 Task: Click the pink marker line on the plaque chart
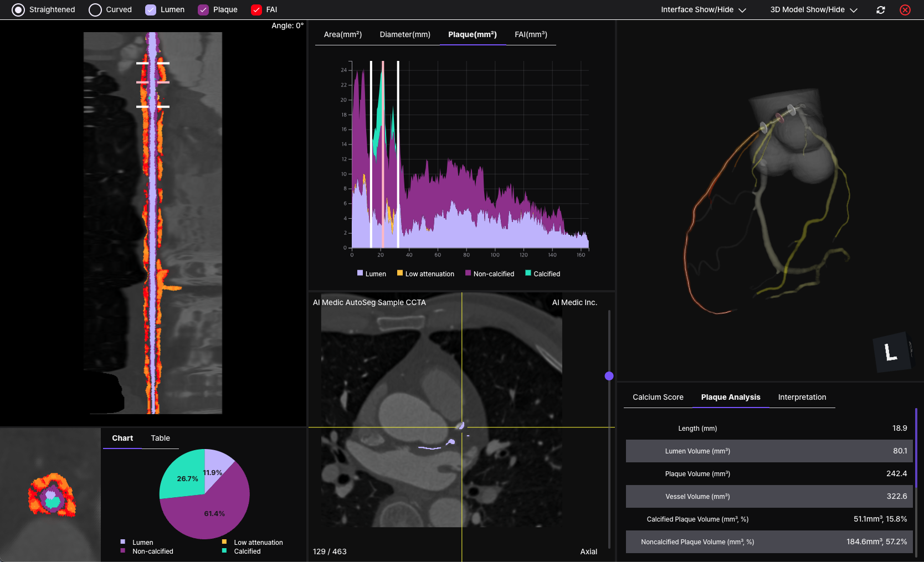pyautogui.click(x=383, y=154)
